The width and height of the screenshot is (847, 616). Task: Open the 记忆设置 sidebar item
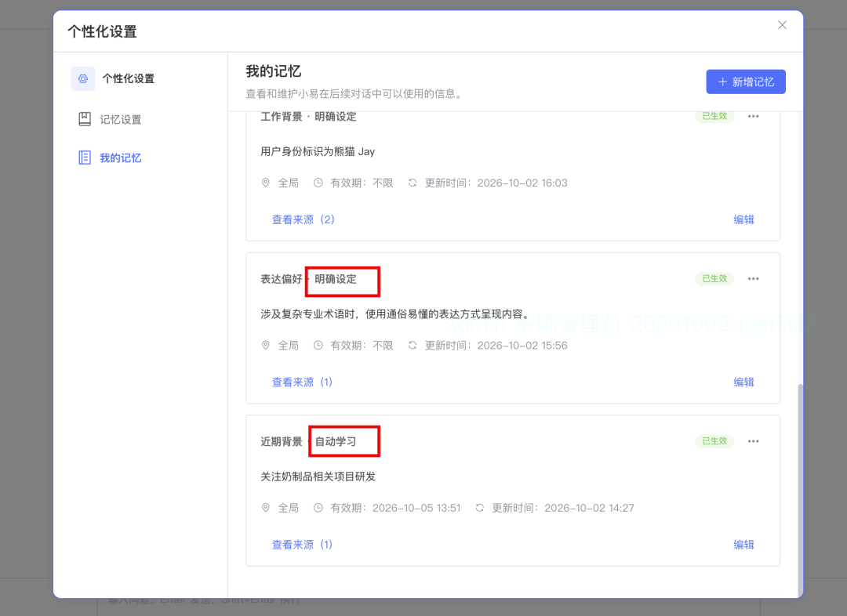point(110,119)
